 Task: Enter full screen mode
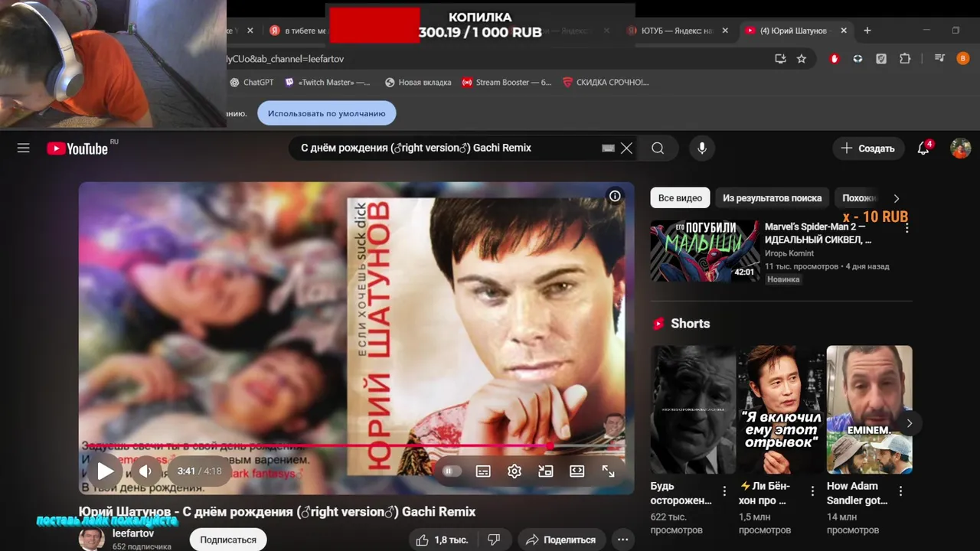[x=609, y=471]
